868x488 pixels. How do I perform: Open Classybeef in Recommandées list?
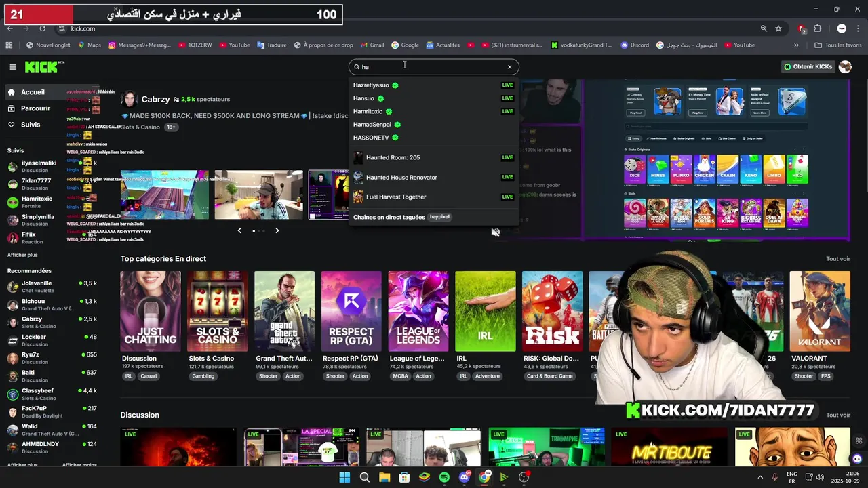pyautogui.click(x=52, y=394)
